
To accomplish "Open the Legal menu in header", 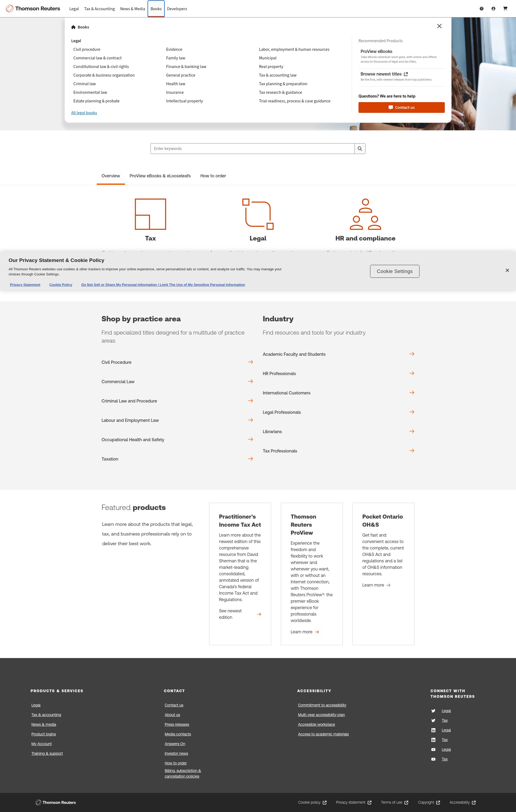I will pos(74,9).
